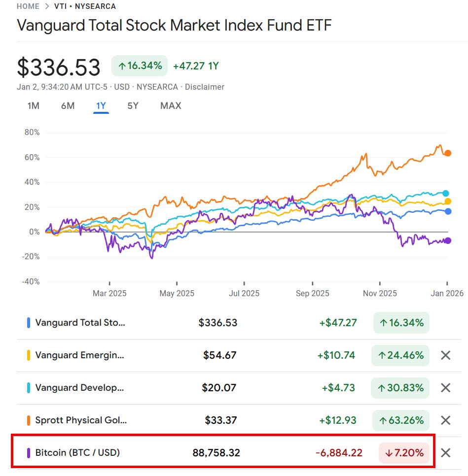Viewport: 468px width, 476px height.
Task: Switch to the 1M chart range
Action: tap(33, 105)
